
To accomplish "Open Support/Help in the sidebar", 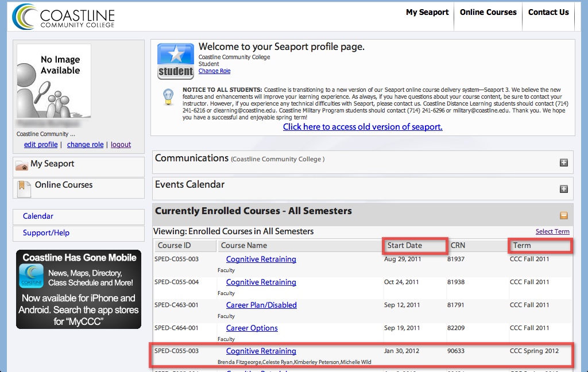I will (x=46, y=233).
